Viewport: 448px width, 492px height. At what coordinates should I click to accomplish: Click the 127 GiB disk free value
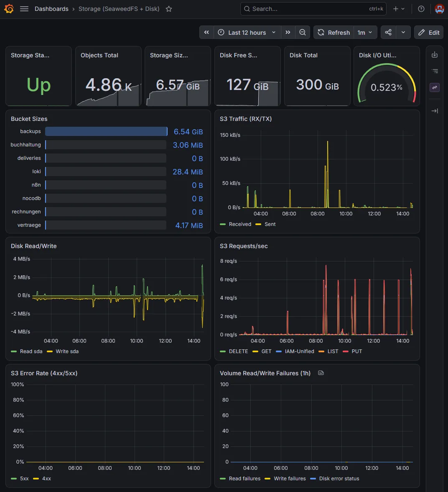click(247, 85)
